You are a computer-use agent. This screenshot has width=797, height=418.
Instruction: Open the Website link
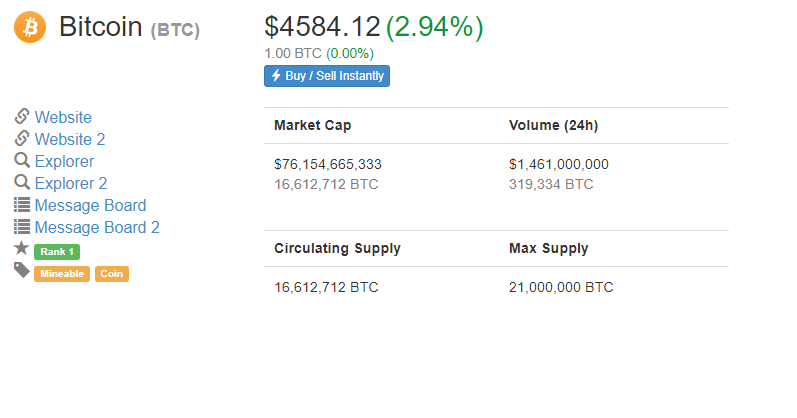[63, 117]
